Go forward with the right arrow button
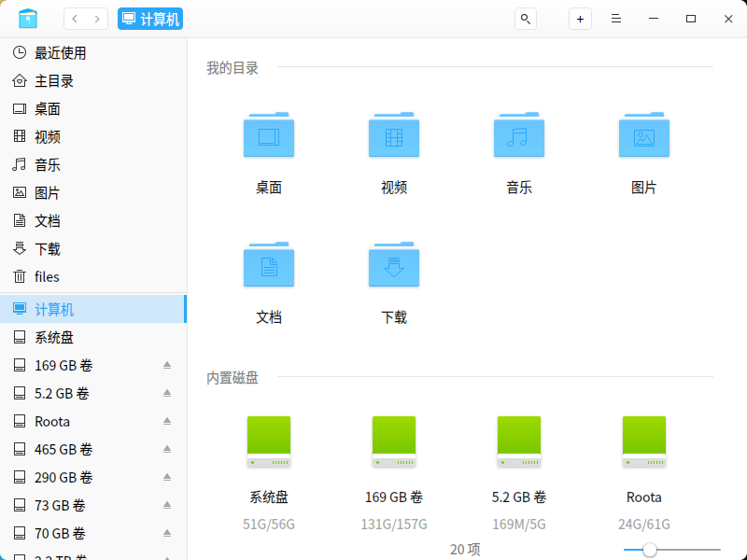The width and height of the screenshot is (747, 560). coord(97,19)
